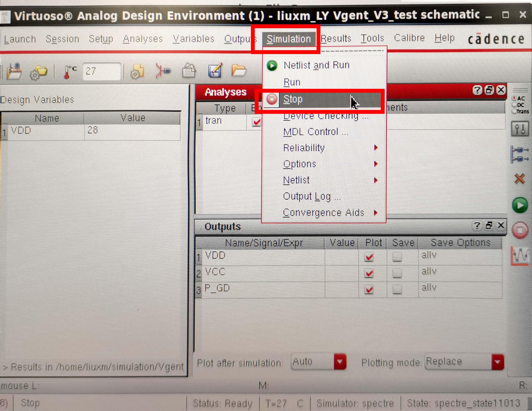Click the green Netlist and Run sidebar button

(x=520, y=205)
